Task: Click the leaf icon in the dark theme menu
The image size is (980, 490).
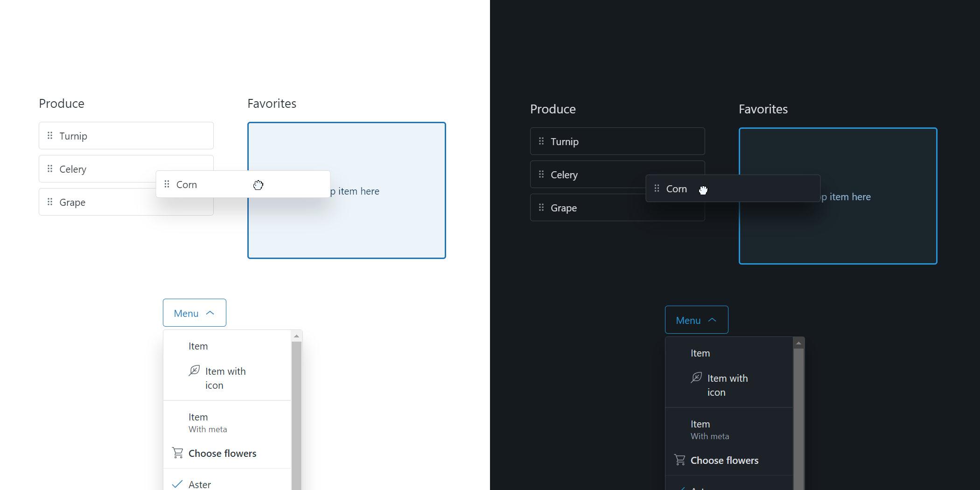Action: pyautogui.click(x=696, y=377)
